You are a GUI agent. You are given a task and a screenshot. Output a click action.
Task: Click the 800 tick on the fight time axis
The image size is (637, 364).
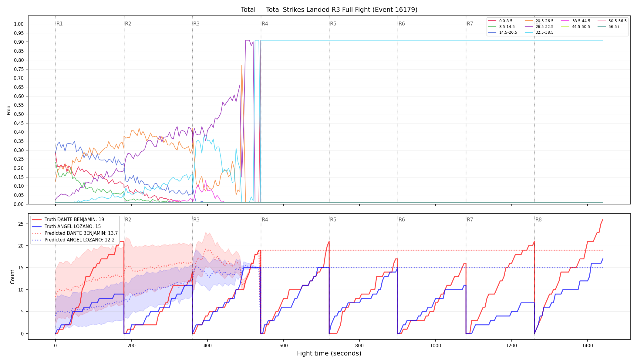tap(359, 345)
